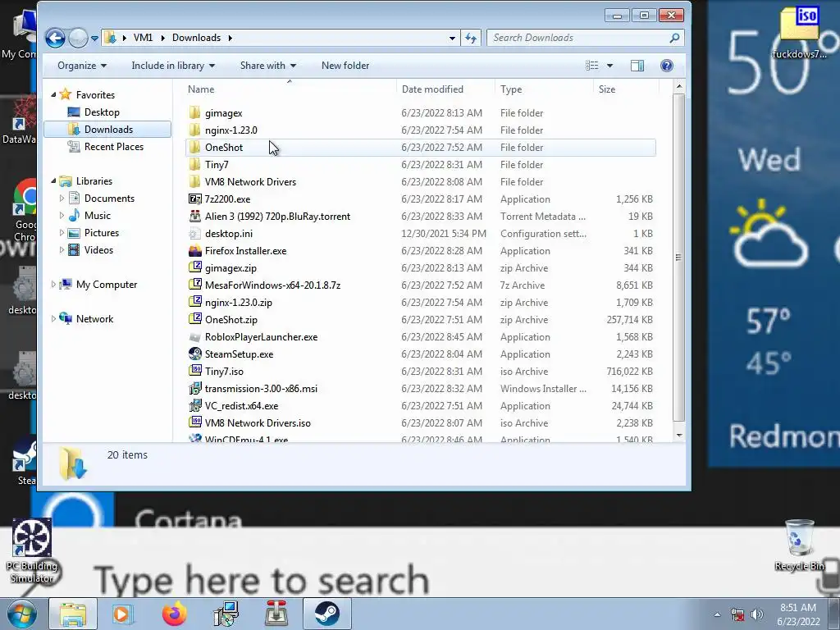Click the file list vertical scrollbar thumb
840x630 pixels.
(x=678, y=257)
